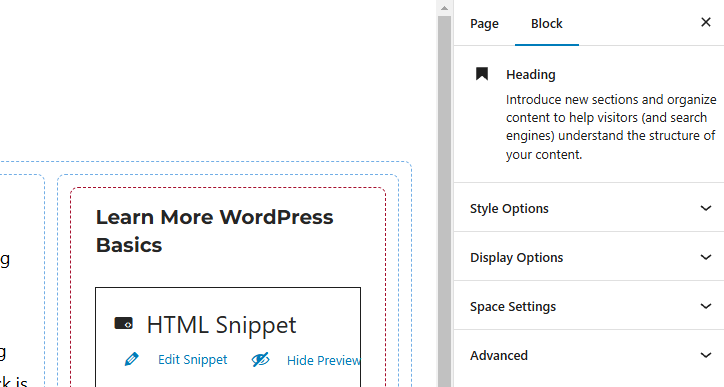
Task: Click Hide Preview link
Action: pos(323,360)
